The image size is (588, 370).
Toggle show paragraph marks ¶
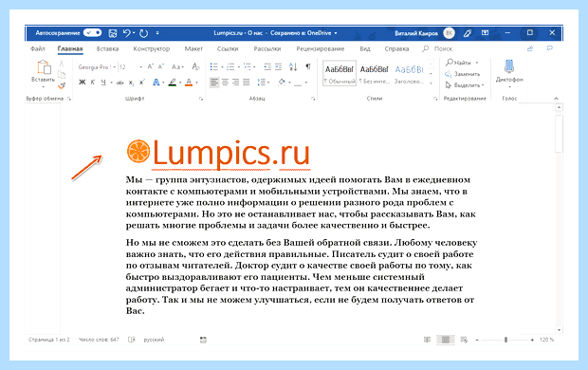(308, 66)
